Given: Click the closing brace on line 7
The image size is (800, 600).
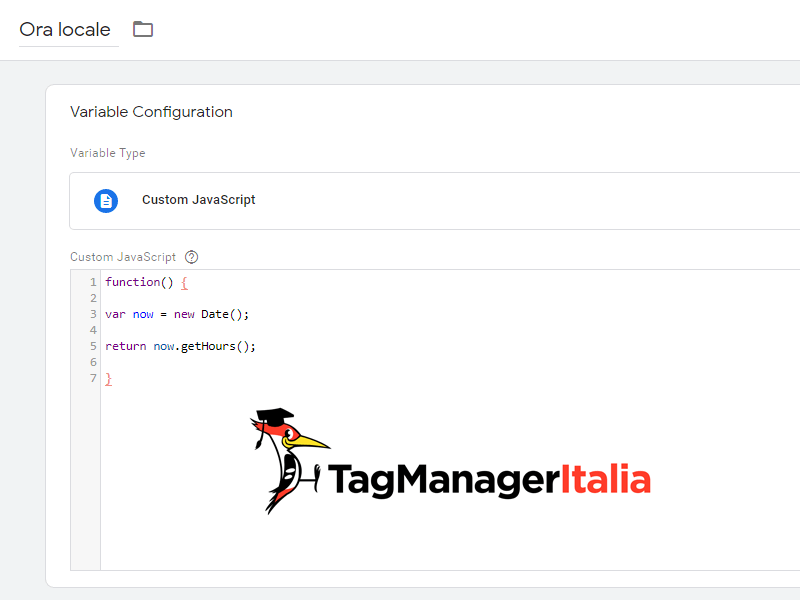Looking at the screenshot, I should pos(108,379).
